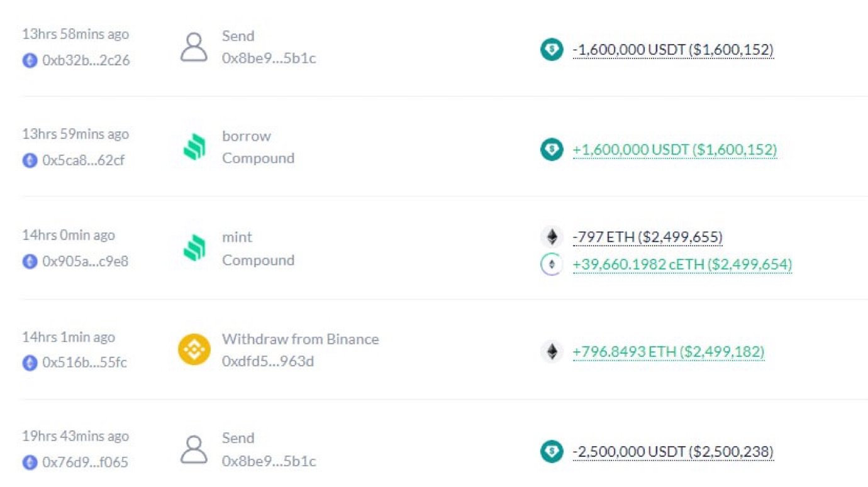Click the Binance logo icon
The height and width of the screenshot is (487, 868).
click(194, 349)
